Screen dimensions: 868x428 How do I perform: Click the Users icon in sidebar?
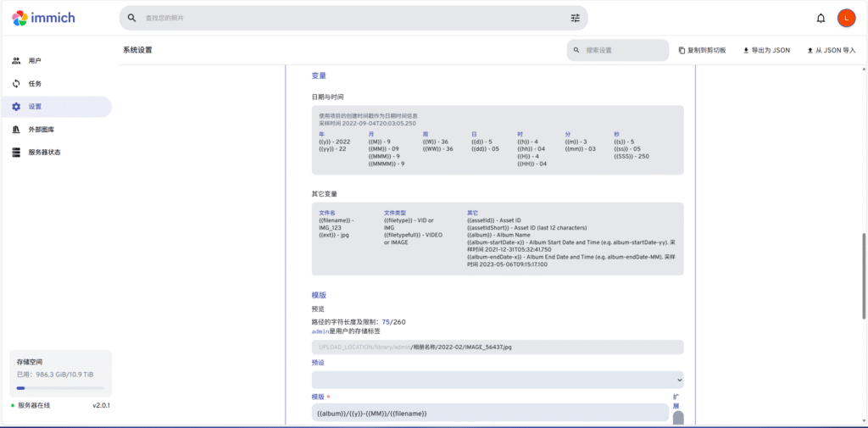16,61
